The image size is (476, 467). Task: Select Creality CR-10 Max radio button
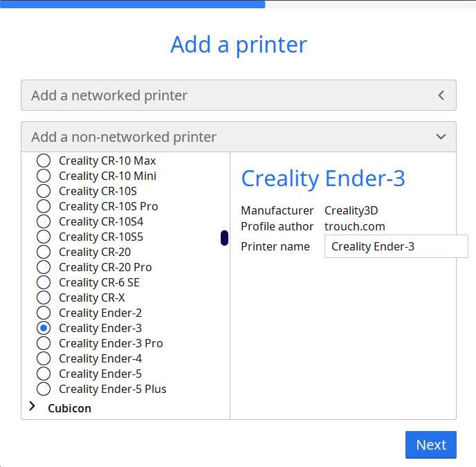coord(44,161)
